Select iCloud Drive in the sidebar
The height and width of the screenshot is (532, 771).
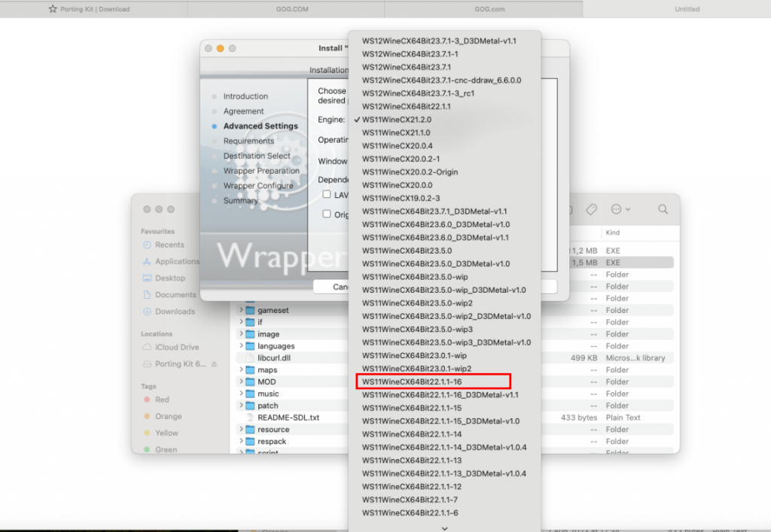172,347
